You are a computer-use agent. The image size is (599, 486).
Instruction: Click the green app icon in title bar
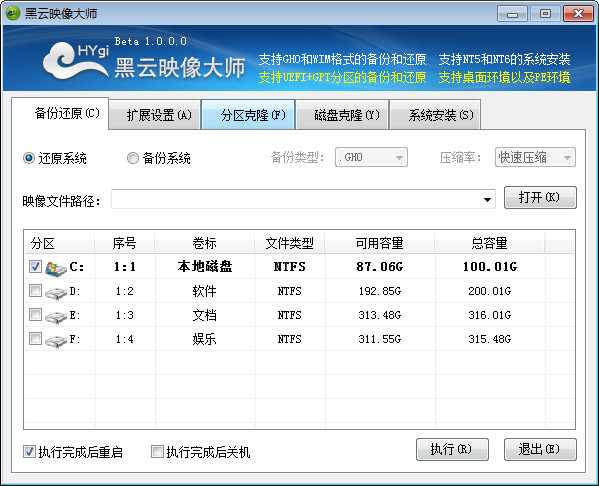(x=13, y=13)
